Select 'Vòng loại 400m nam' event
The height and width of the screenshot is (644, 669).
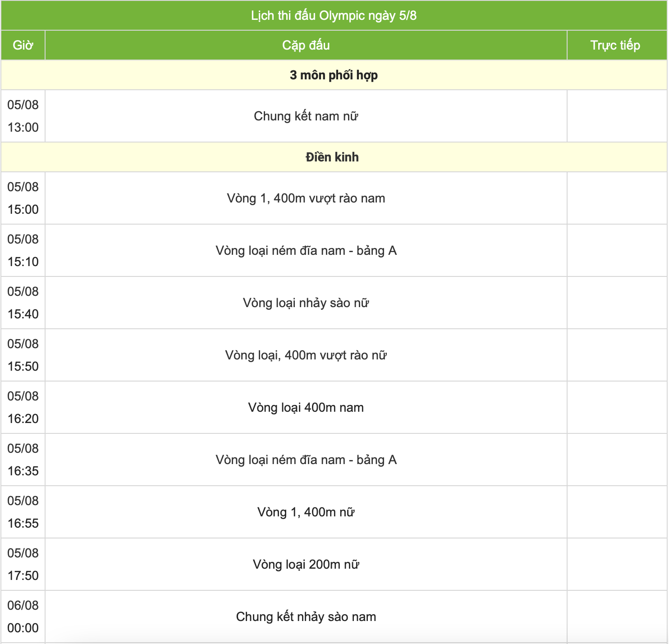[x=306, y=407]
